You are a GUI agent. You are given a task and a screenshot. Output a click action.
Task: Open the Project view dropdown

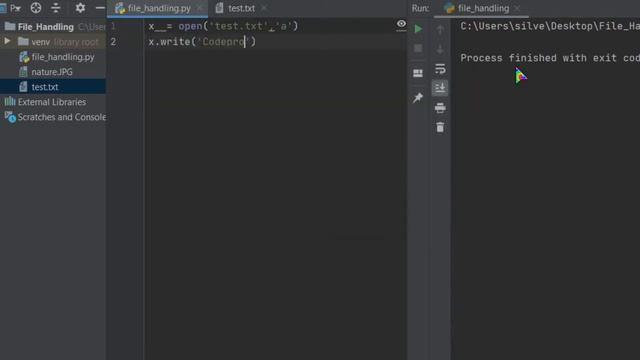point(15,8)
